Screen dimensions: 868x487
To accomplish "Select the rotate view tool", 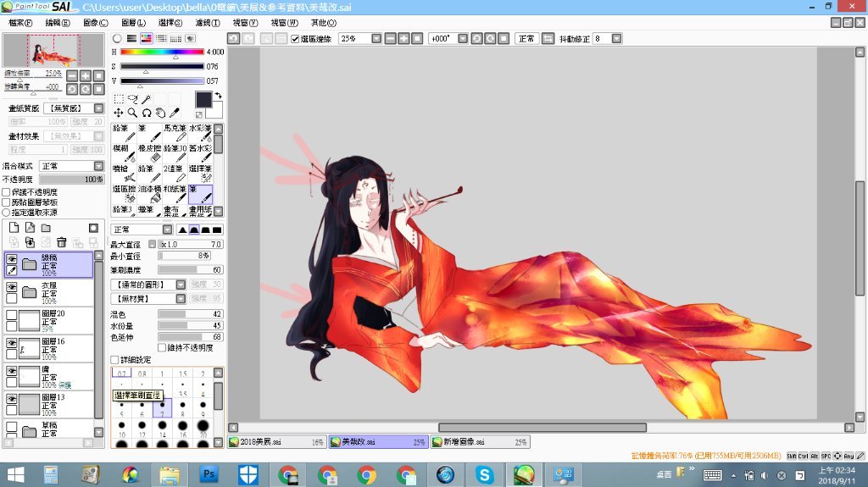I will click(146, 113).
